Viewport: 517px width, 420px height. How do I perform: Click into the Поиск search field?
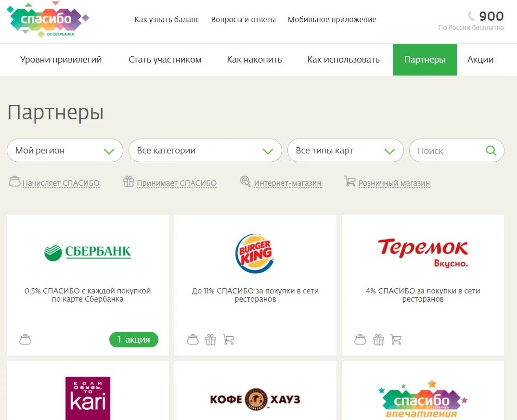point(457,151)
